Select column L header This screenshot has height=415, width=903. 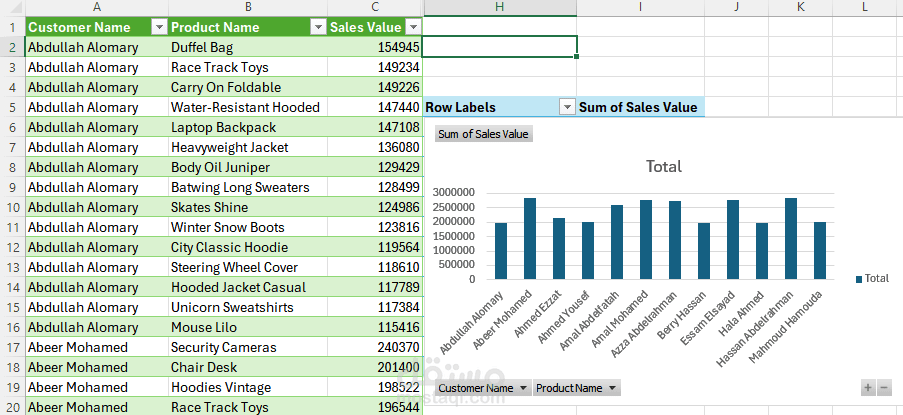pyautogui.click(x=866, y=7)
